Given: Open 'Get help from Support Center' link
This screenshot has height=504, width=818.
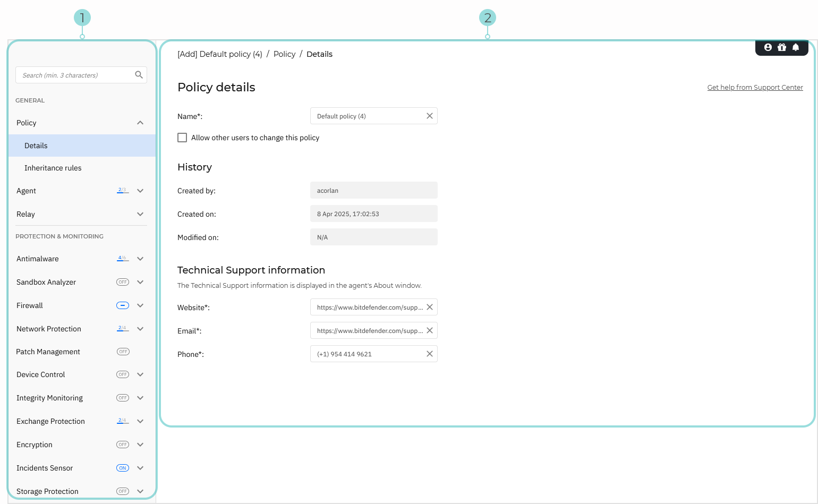Looking at the screenshot, I should click(755, 87).
